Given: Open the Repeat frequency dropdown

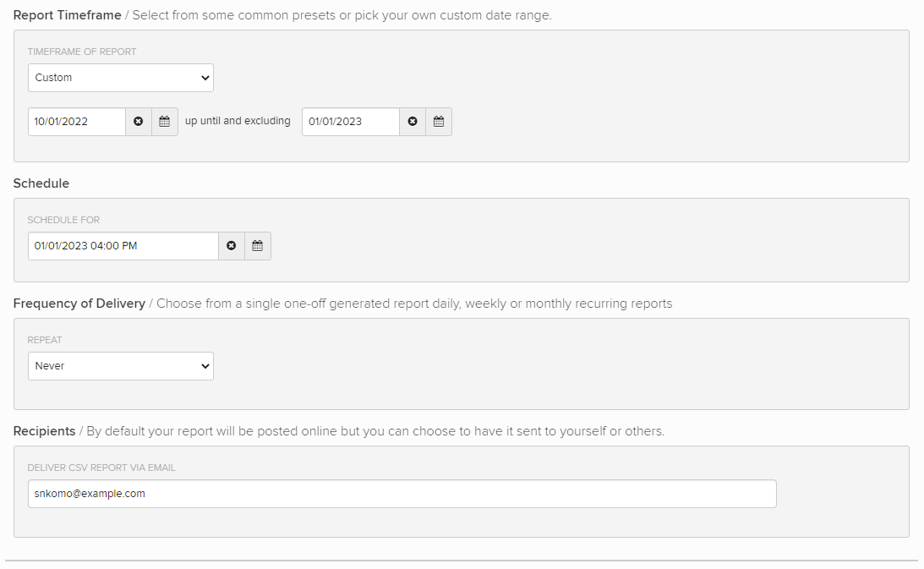Looking at the screenshot, I should [120, 365].
